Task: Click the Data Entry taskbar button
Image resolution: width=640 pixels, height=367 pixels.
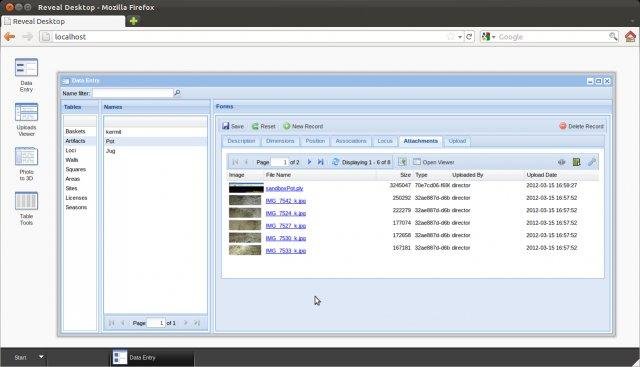Action: point(152,357)
